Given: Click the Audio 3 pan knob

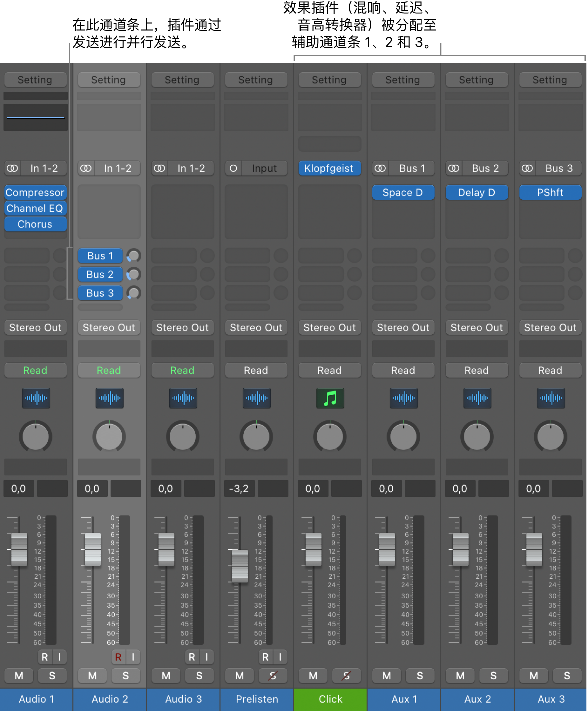Looking at the screenshot, I should pos(183,436).
